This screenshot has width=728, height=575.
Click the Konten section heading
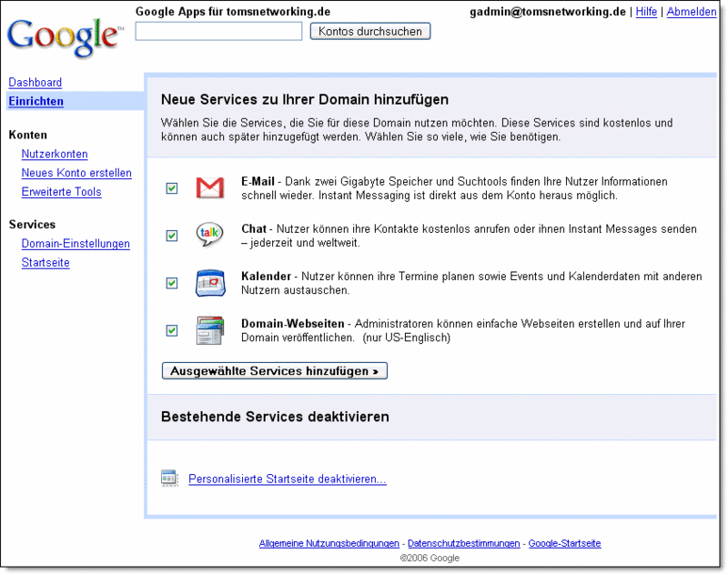pos(28,135)
